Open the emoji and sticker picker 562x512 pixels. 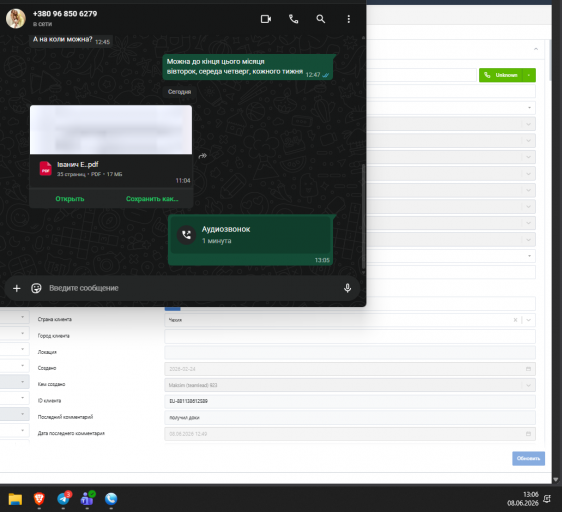36,288
